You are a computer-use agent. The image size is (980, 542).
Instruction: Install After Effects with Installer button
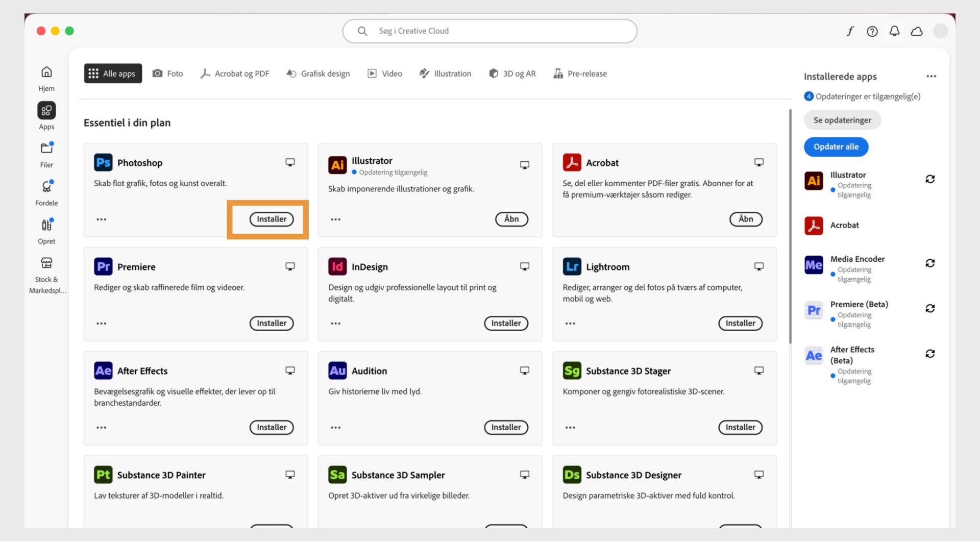coord(272,427)
